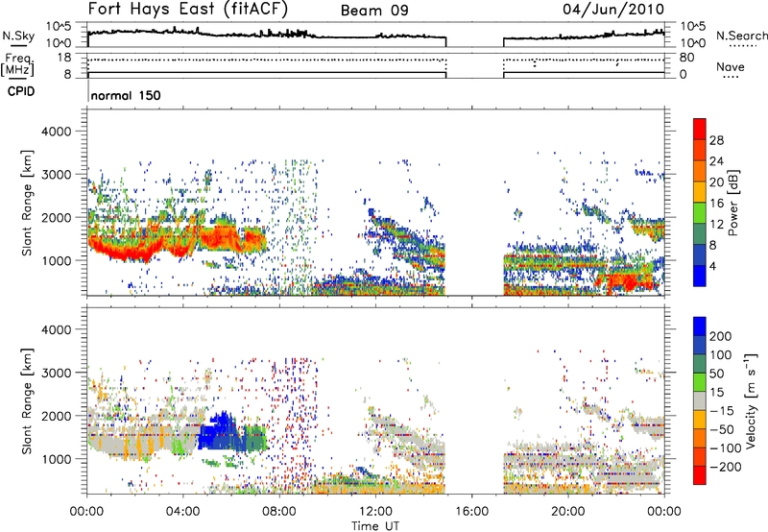The width and height of the screenshot is (768, 532).
Task: Pick the yellow 16-20 dB Power color segment
Action: click(x=700, y=192)
